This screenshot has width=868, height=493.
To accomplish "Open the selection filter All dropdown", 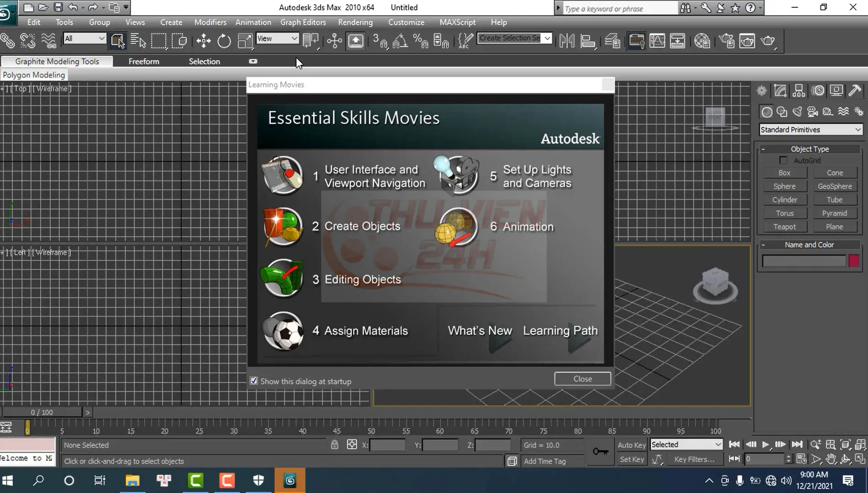I will [84, 38].
